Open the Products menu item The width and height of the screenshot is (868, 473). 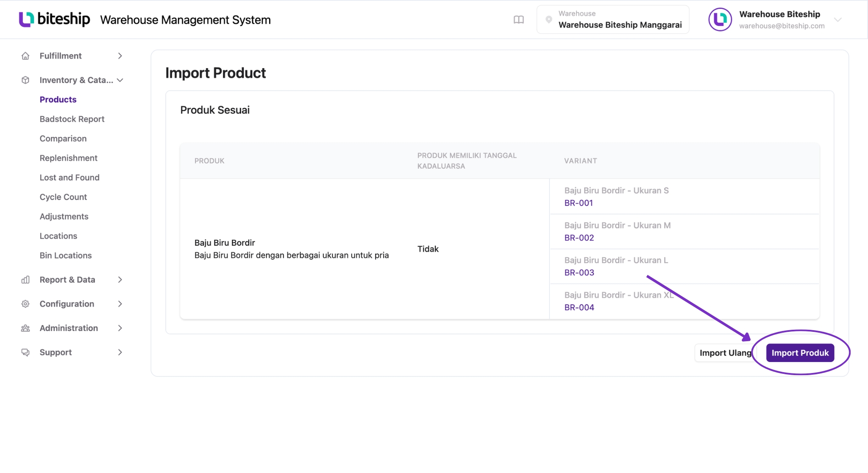click(58, 100)
